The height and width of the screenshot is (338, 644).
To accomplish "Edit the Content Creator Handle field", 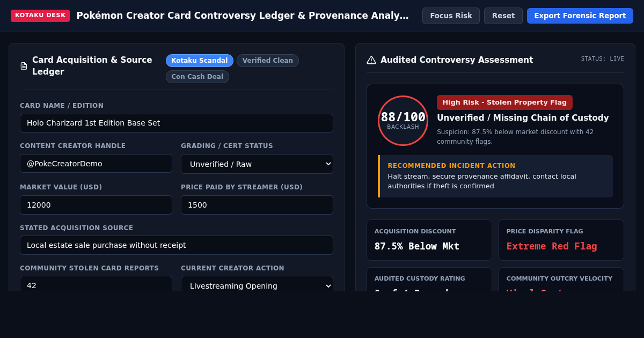I will pos(96,164).
